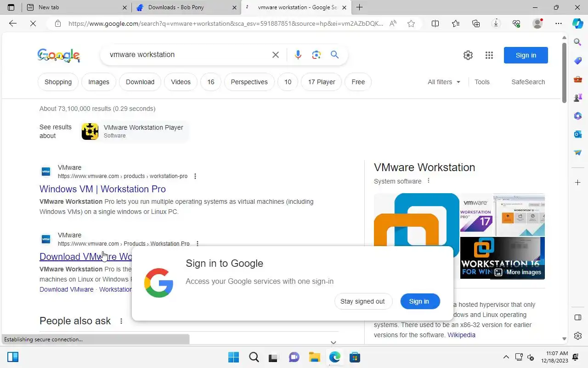Select the 17 Player filter chip
Viewport: 588px width, 368px height.
(x=322, y=82)
